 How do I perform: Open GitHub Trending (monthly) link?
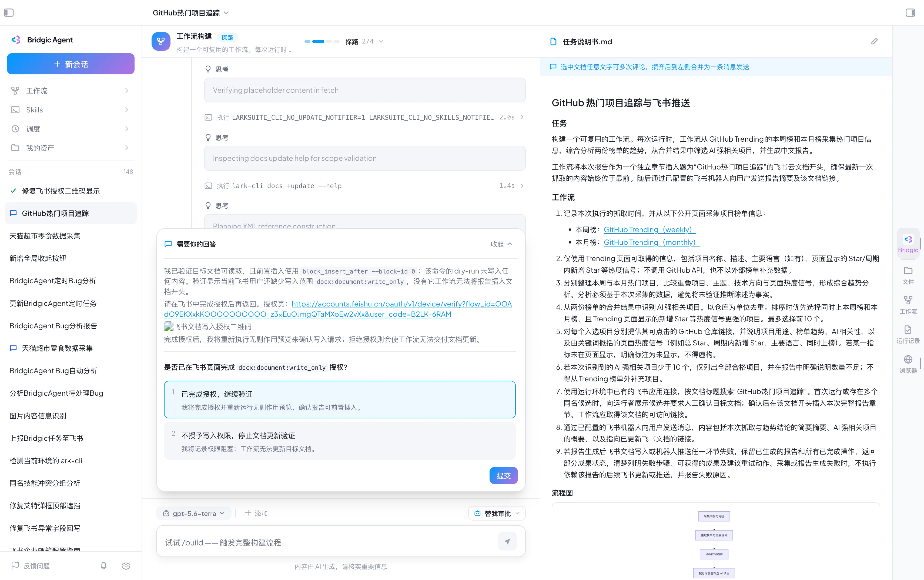[651, 242]
